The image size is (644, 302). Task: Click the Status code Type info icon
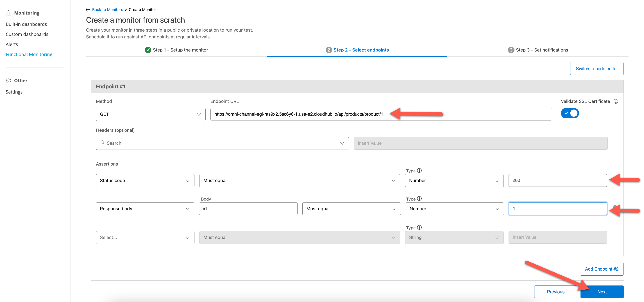tap(419, 170)
